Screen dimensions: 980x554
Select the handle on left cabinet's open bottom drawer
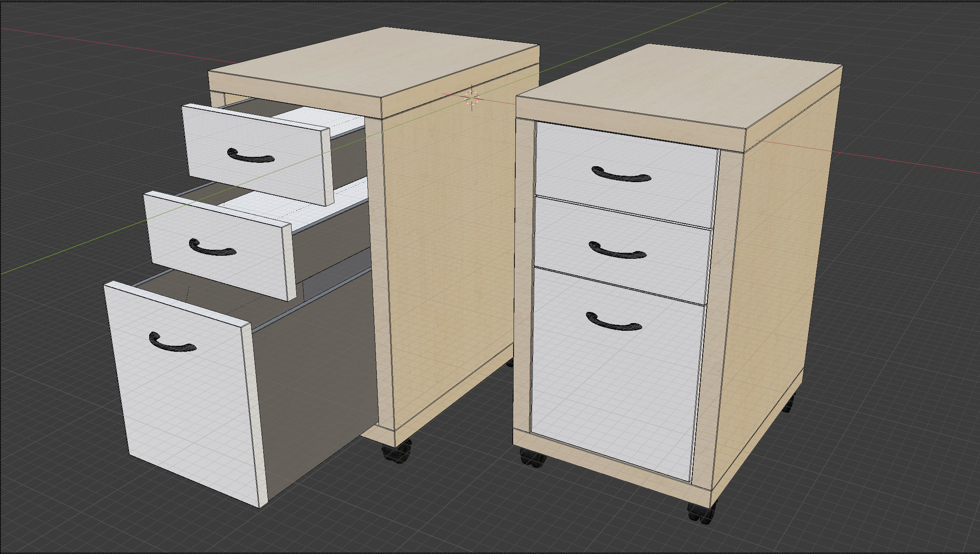pyautogui.click(x=172, y=342)
